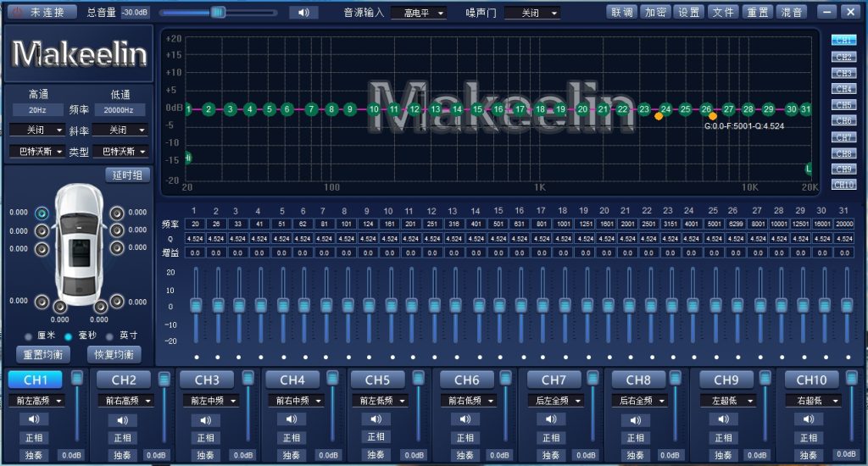Mute master volume speaker icon
Image resolution: width=868 pixels, height=466 pixels.
(x=303, y=12)
